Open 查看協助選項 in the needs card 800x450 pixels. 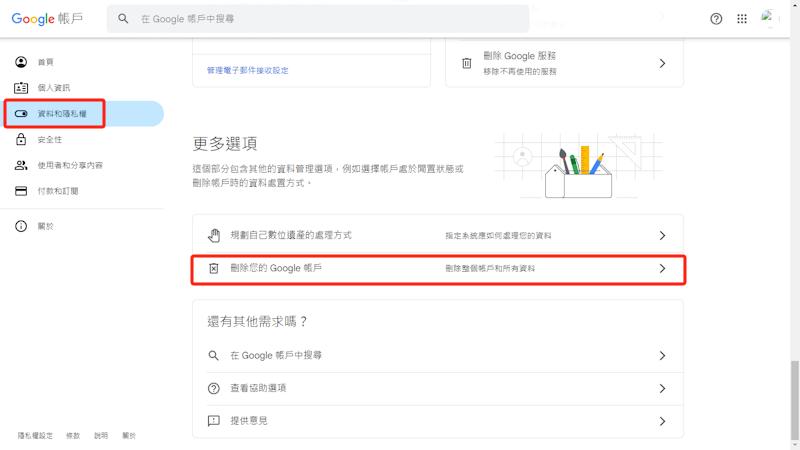click(444, 388)
